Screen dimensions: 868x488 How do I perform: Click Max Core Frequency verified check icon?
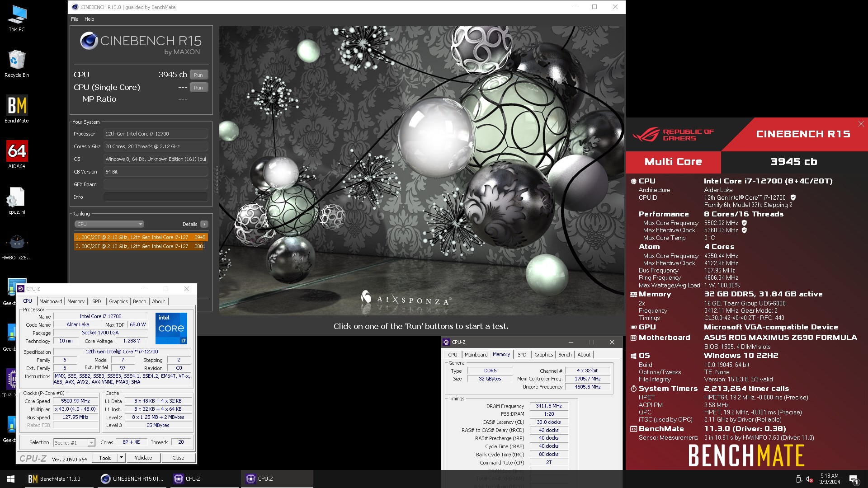744,223
